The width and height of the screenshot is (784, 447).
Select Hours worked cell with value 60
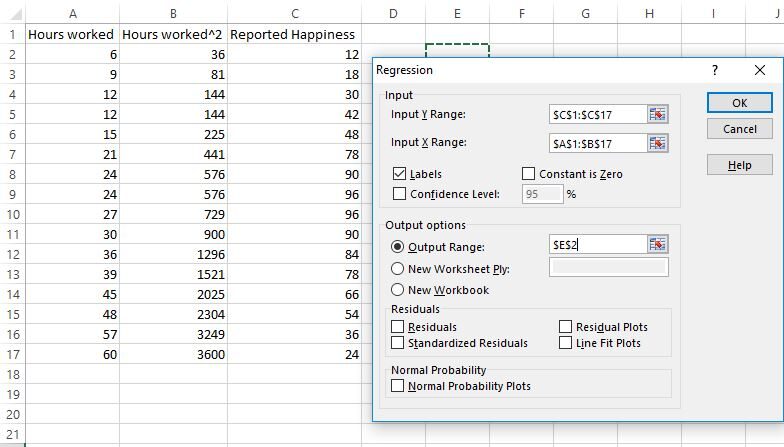(x=72, y=354)
